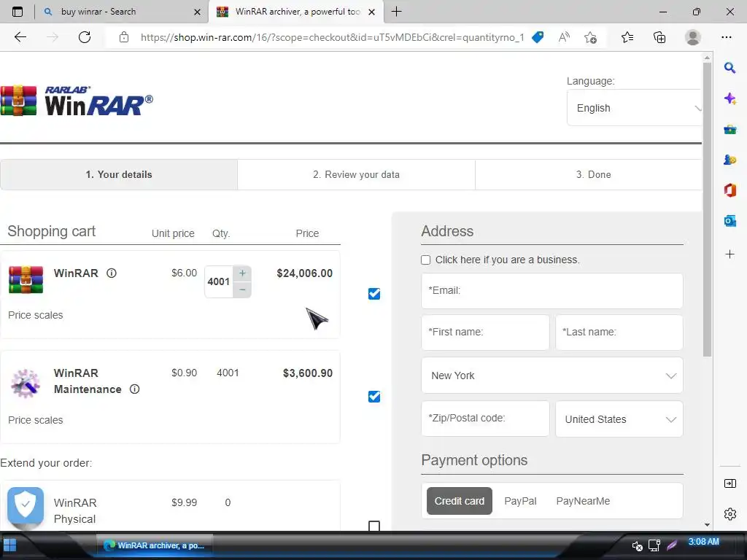Open sidebar Search icon
The image size is (747, 560).
(729, 68)
